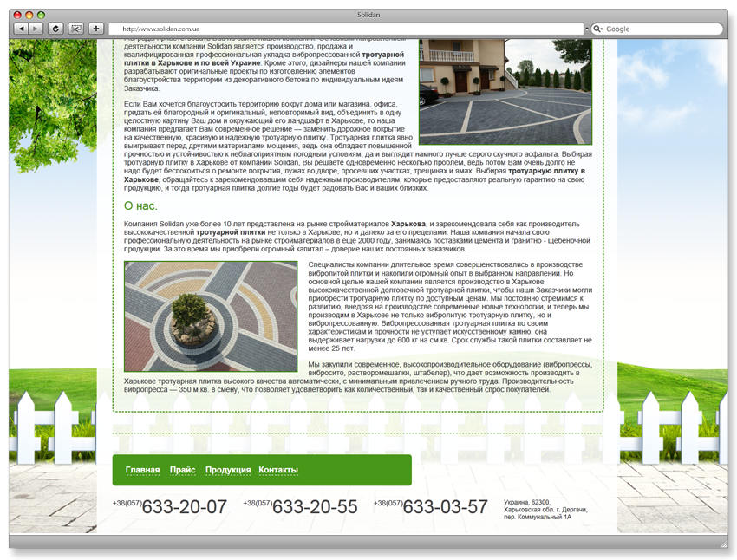Open the Прайс footer menu link
Image resolution: width=737 pixels, height=560 pixels.
click(x=182, y=470)
